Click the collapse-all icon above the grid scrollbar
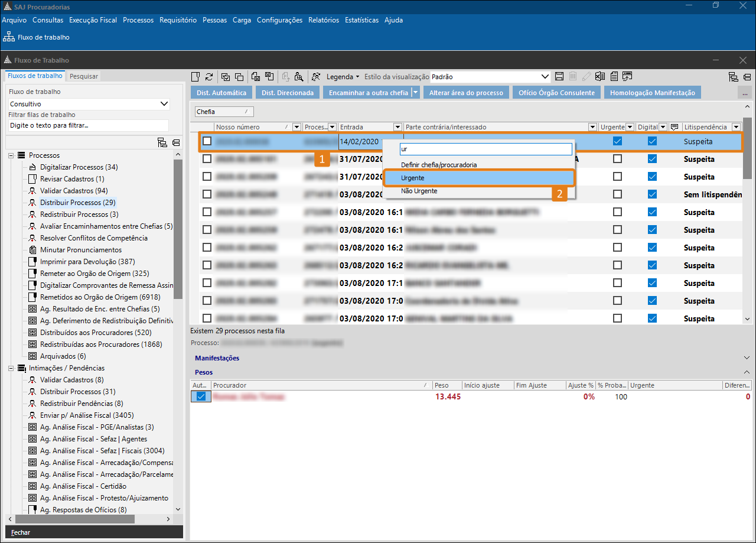 click(x=747, y=77)
